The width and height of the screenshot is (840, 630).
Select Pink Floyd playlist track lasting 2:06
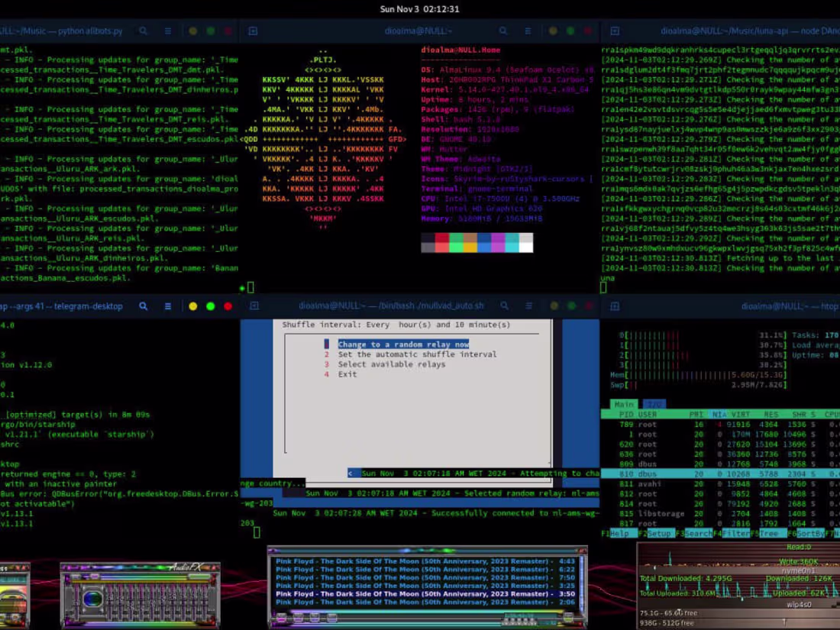click(x=425, y=603)
